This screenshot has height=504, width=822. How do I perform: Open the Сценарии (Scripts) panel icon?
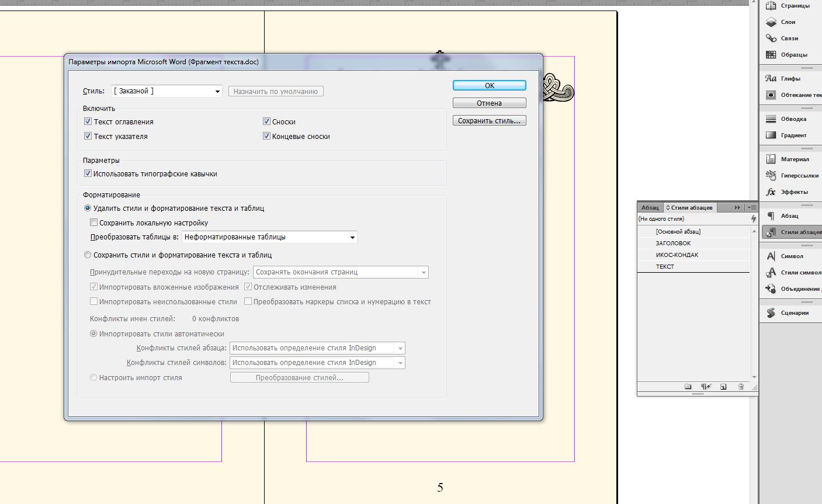(771, 313)
